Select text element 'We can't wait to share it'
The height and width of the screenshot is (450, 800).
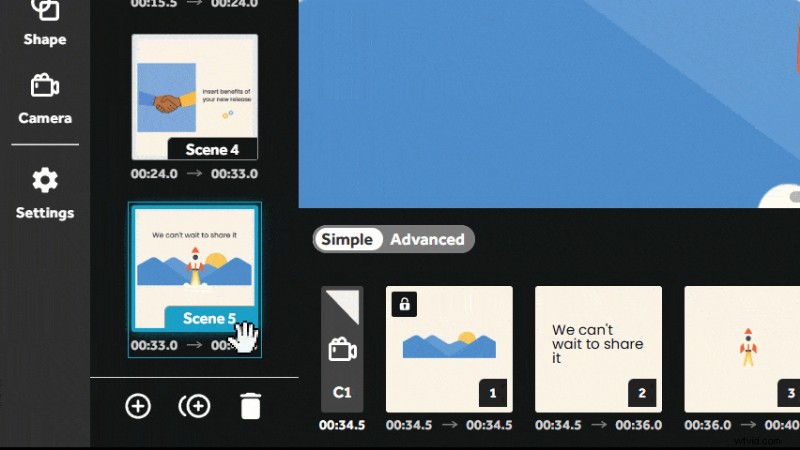(598, 349)
